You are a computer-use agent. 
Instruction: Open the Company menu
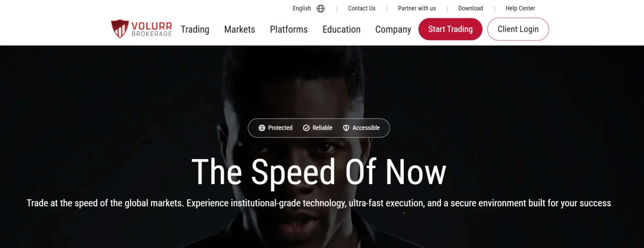393,29
